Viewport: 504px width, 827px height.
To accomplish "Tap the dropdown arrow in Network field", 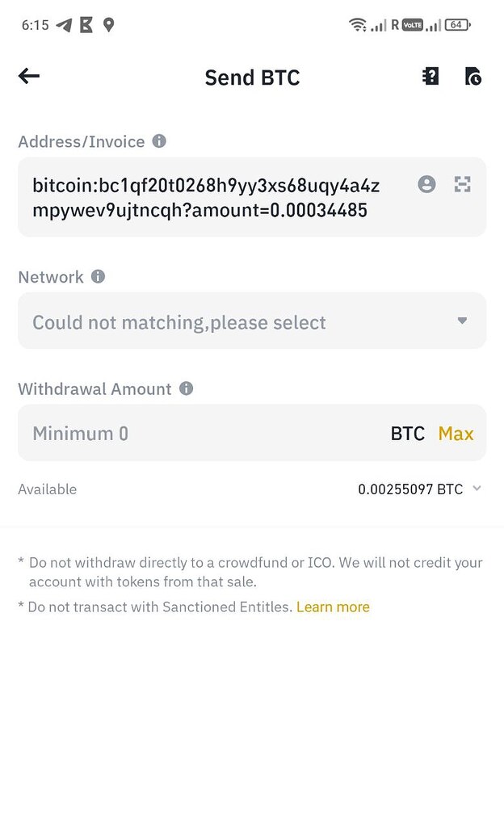I will coord(462,321).
